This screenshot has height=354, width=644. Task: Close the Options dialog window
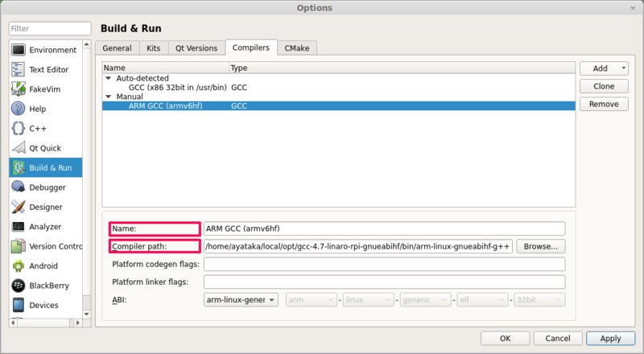(x=633, y=8)
